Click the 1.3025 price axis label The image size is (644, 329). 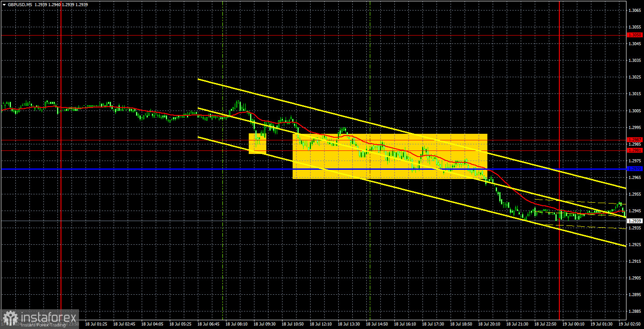[635, 77]
